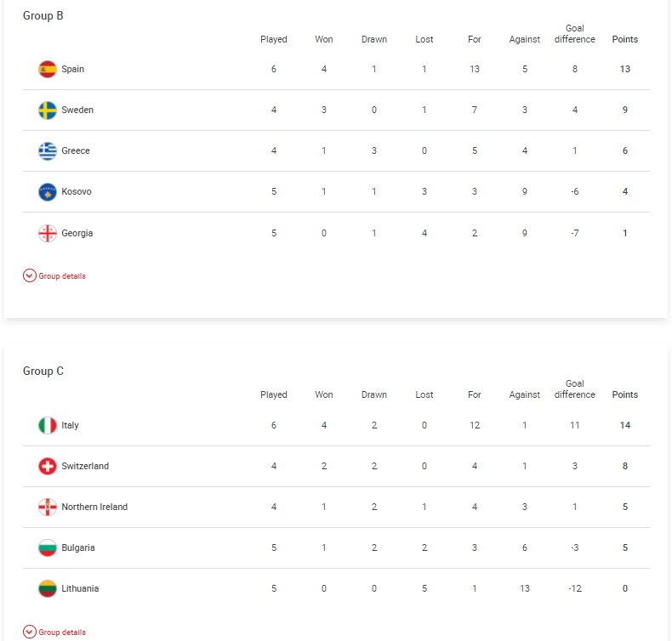
Task: Expand Group B details chevron
Action: point(30,275)
